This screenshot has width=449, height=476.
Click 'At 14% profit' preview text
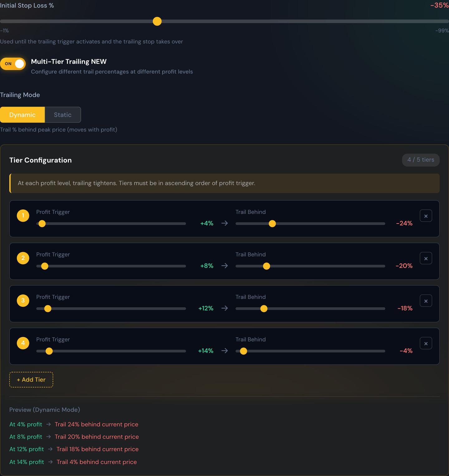point(27,462)
